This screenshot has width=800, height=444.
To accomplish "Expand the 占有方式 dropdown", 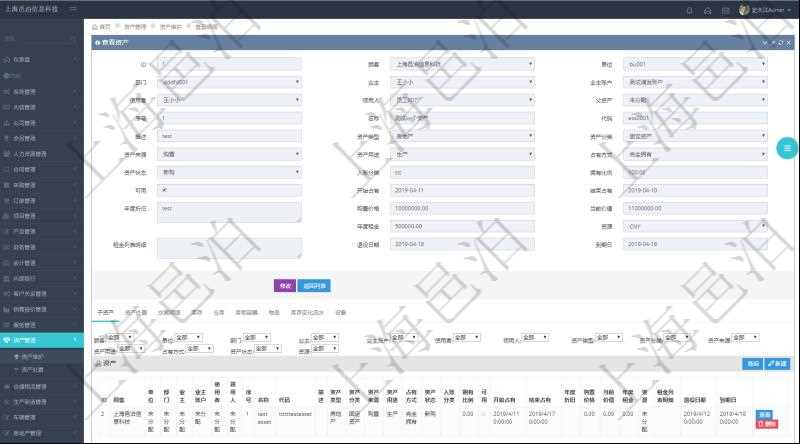I will coord(689,154).
